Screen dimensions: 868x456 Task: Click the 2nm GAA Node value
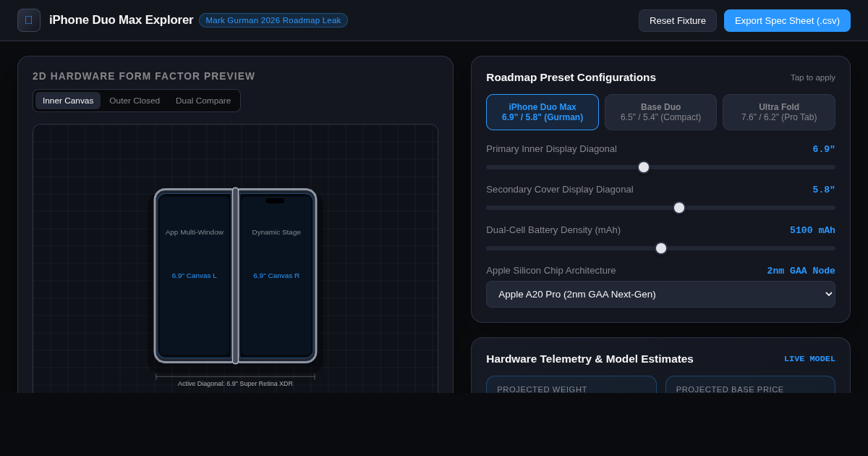tap(801, 271)
